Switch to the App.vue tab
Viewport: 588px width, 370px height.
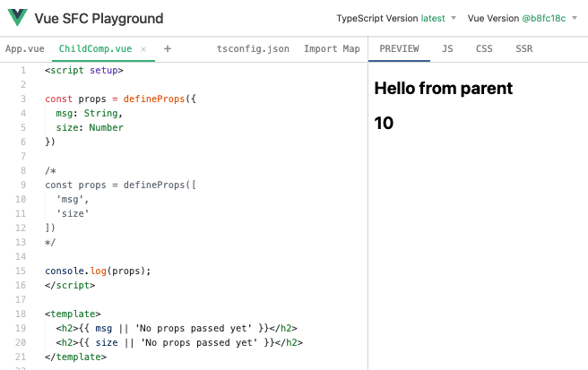tap(25, 48)
